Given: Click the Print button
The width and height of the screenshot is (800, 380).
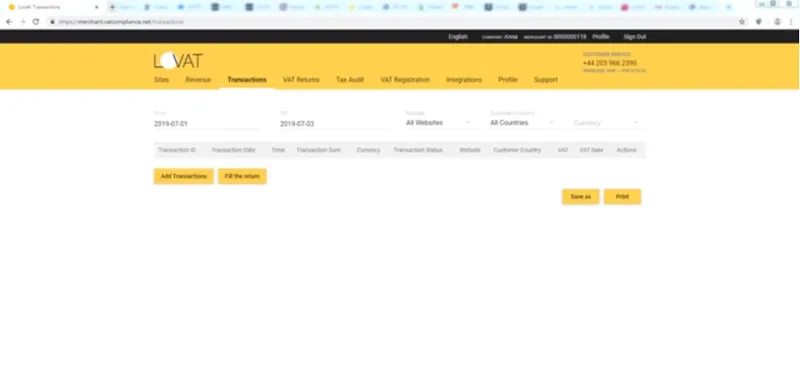Looking at the screenshot, I should click(622, 197).
